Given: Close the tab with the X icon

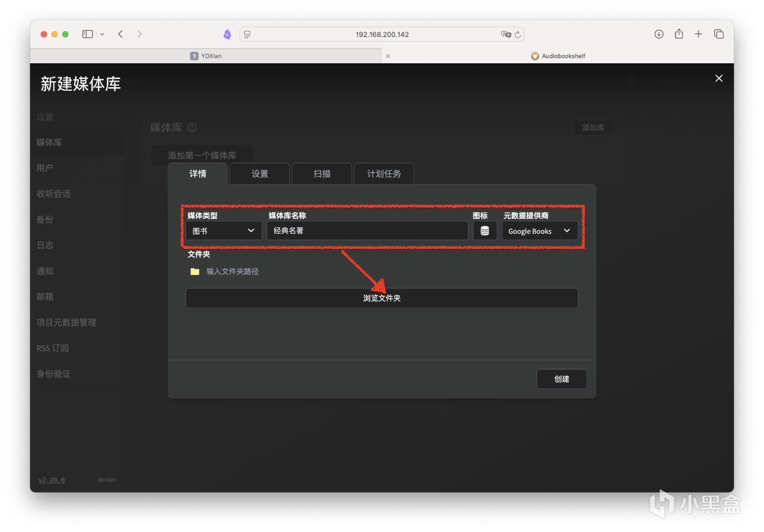Looking at the screenshot, I should pos(388,56).
